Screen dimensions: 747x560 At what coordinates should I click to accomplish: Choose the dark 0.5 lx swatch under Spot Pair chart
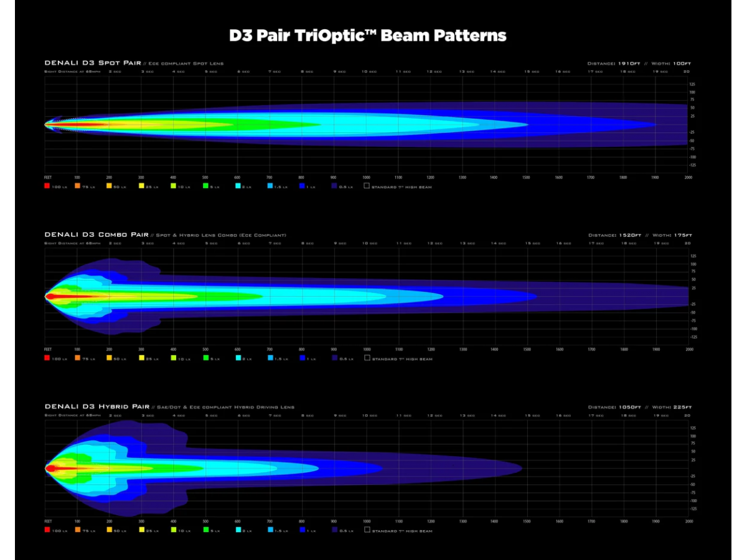tap(334, 186)
